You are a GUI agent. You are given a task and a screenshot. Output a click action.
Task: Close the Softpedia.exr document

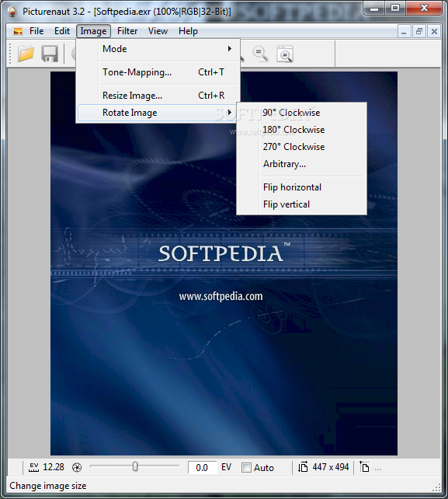tap(434, 31)
